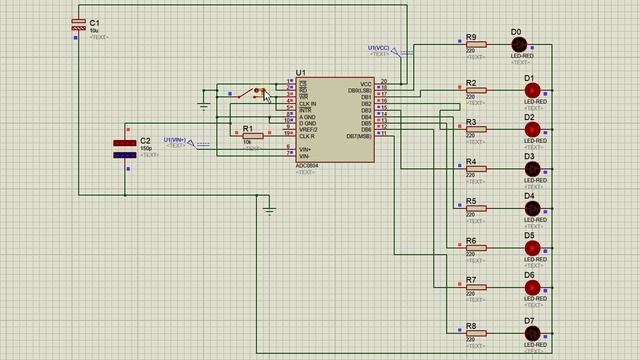Click the 220 value under R9
This screenshot has height=360, width=640.
tap(470, 51)
